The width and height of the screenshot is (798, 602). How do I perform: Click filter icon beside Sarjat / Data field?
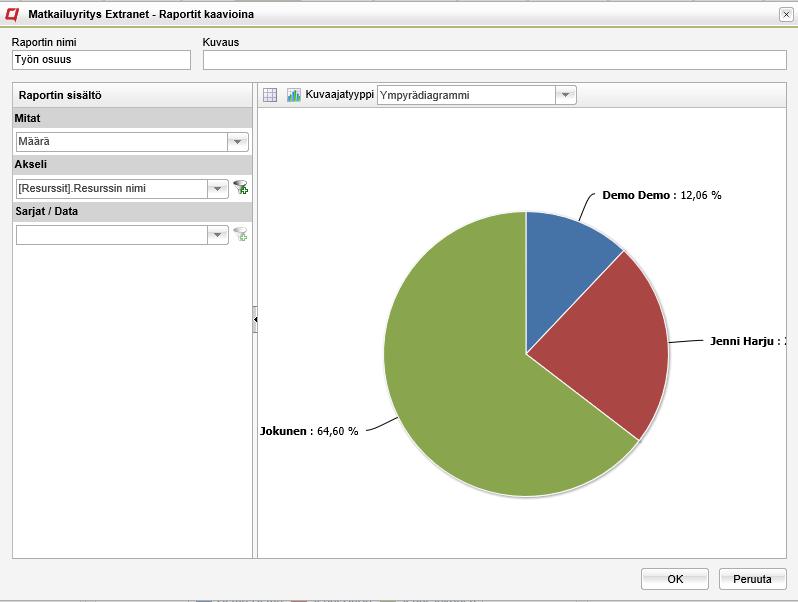[x=241, y=234]
